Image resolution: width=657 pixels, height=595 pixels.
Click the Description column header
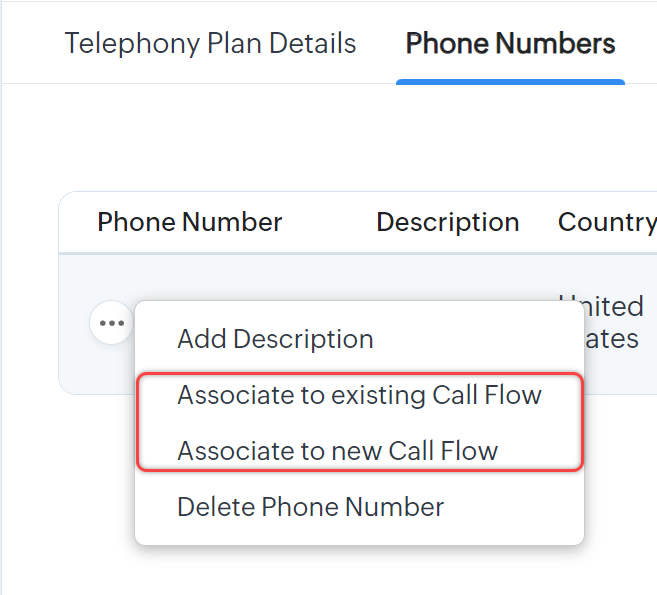point(447,222)
